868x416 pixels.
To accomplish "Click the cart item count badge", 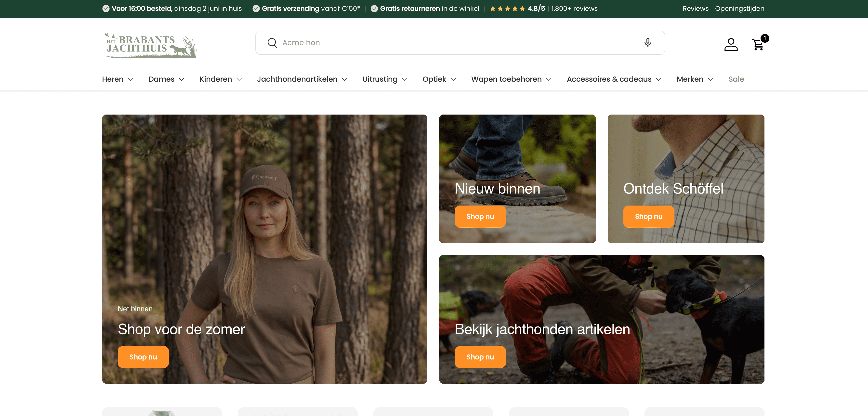I will 764,38.
